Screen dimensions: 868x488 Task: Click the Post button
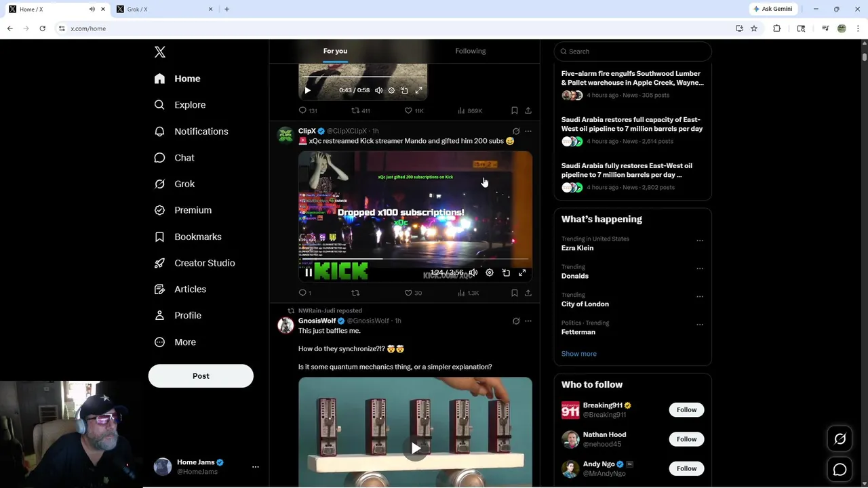(x=201, y=375)
